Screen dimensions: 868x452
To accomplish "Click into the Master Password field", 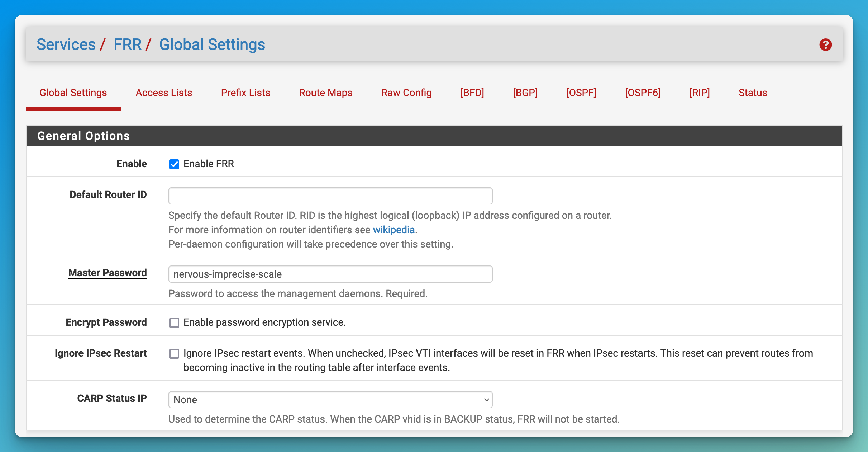I will [x=330, y=274].
